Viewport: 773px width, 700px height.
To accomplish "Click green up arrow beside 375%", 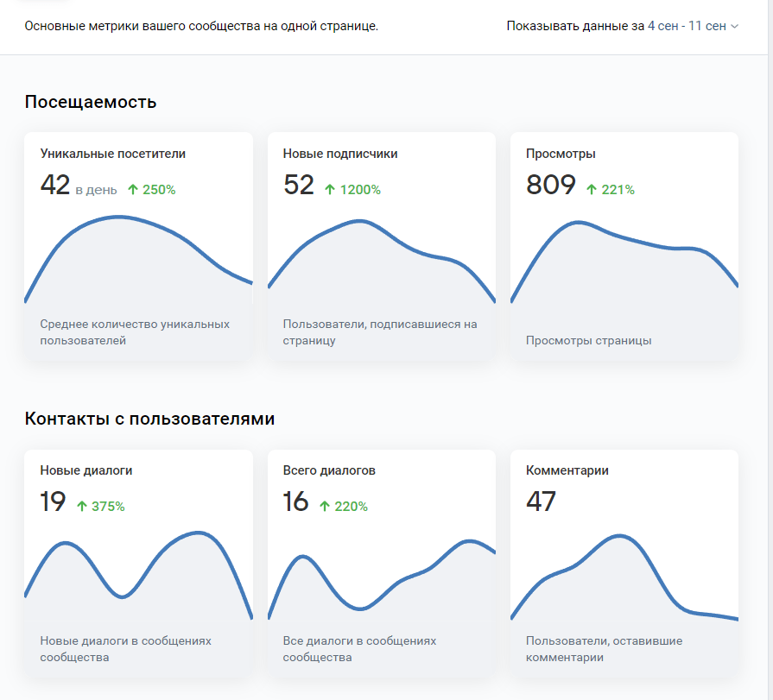I will point(82,507).
